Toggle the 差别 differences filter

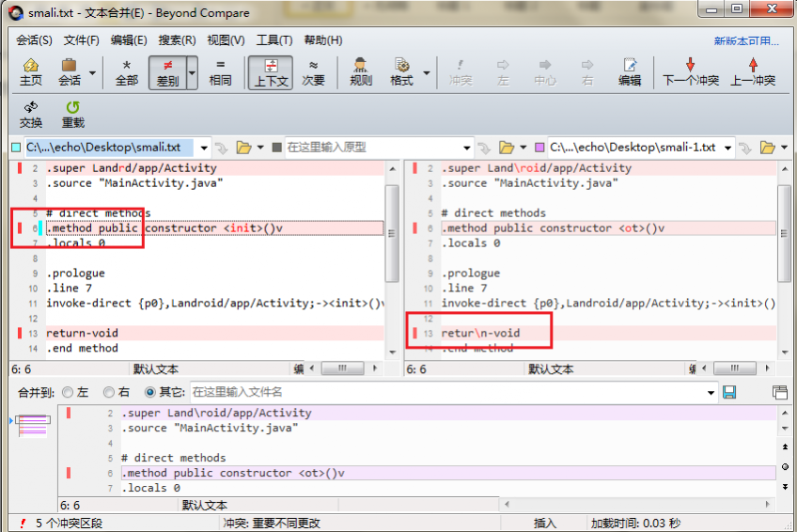pos(167,72)
